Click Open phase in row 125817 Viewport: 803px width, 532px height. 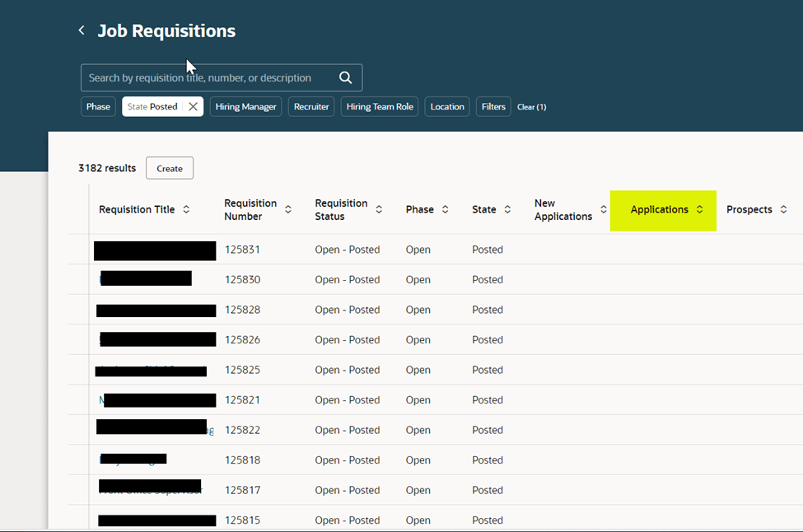coord(418,490)
